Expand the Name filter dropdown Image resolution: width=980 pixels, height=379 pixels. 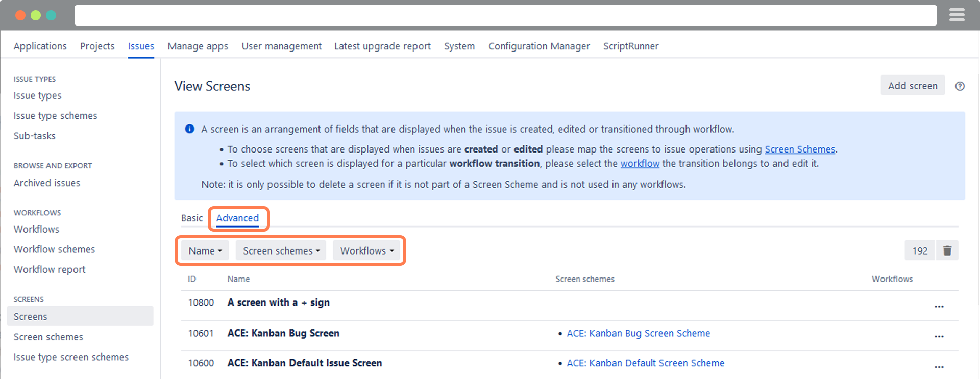point(205,251)
